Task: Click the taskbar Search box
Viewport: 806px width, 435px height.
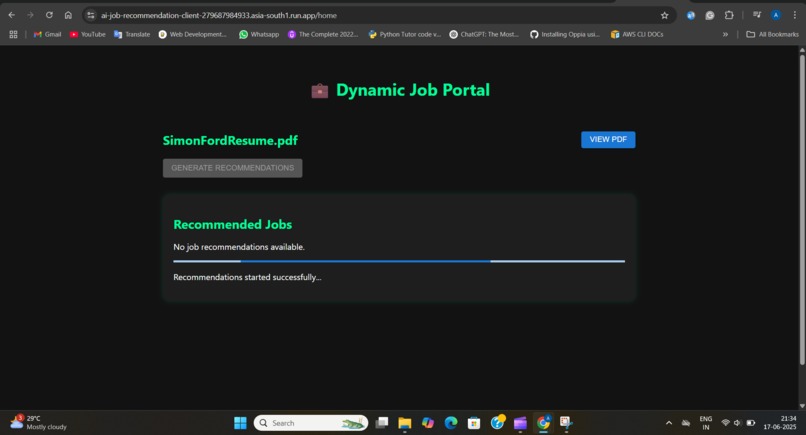Action: 310,423
